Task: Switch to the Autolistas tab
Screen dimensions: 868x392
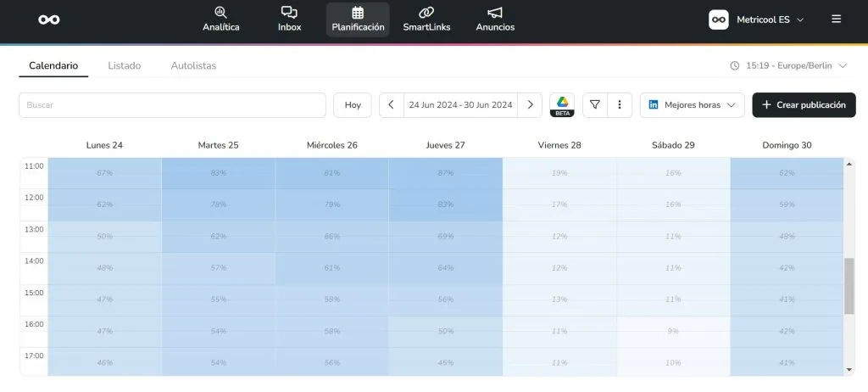Action: 193,65
